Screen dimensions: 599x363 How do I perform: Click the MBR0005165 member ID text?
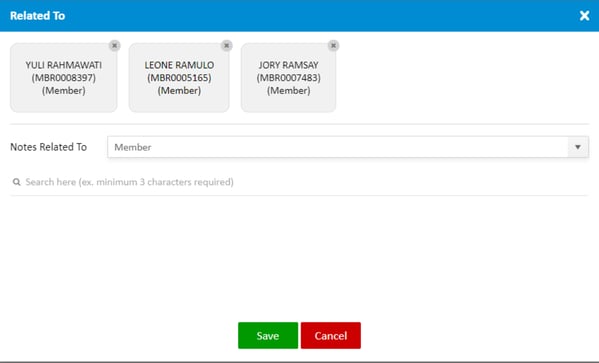[179, 78]
